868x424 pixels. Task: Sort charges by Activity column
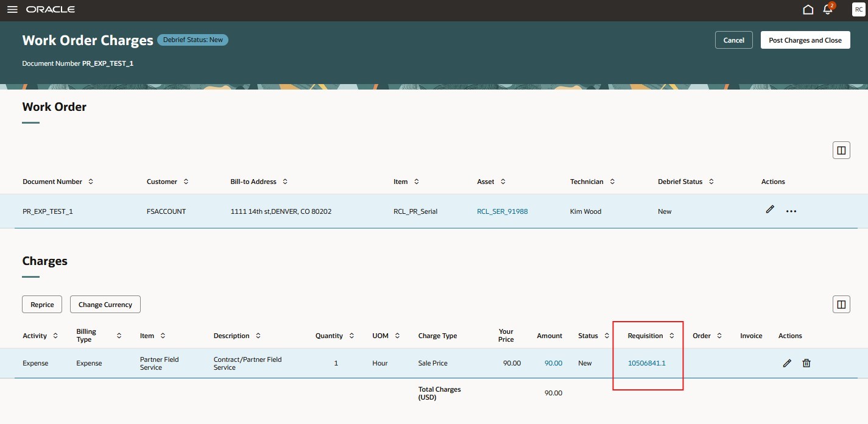(x=55, y=336)
